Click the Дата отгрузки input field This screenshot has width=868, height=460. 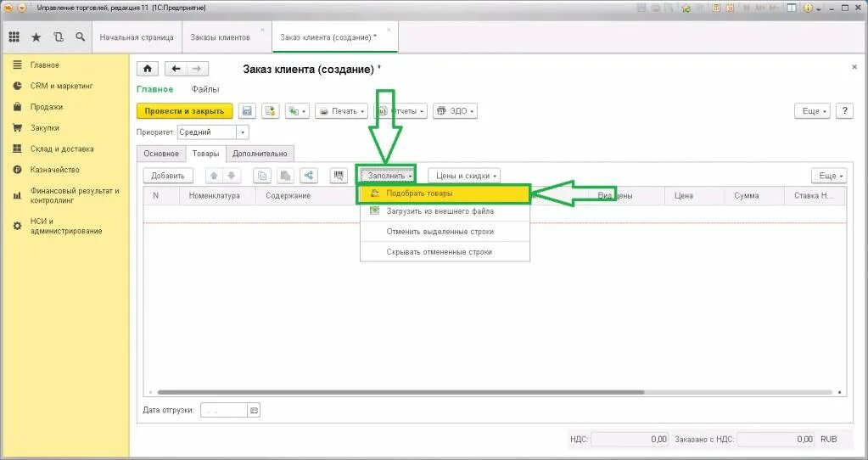pyautogui.click(x=224, y=410)
